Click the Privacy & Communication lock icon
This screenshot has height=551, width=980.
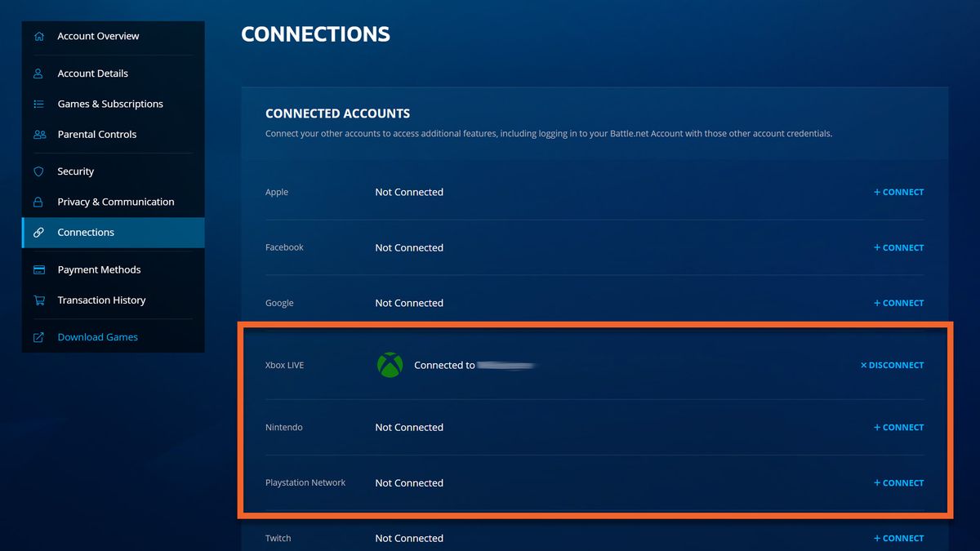tap(38, 202)
